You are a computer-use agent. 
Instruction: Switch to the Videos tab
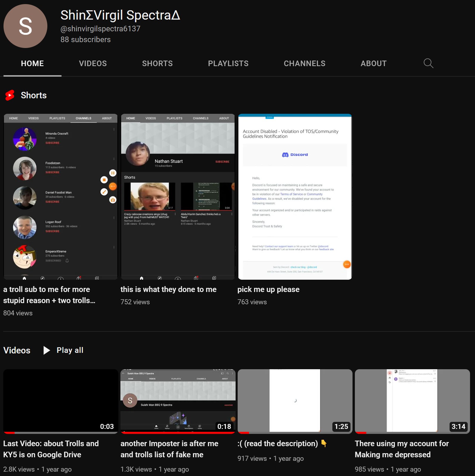93,63
